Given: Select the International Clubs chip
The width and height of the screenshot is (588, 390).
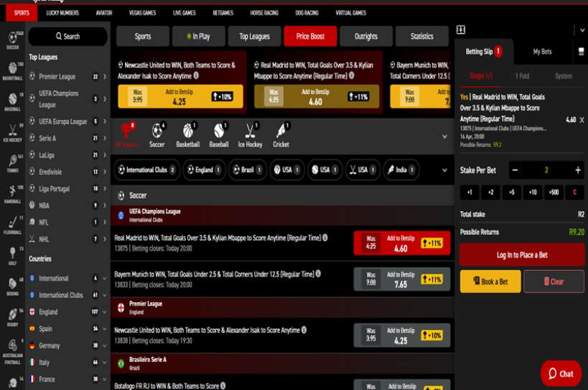Looking at the screenshot, I should point(147,170).
